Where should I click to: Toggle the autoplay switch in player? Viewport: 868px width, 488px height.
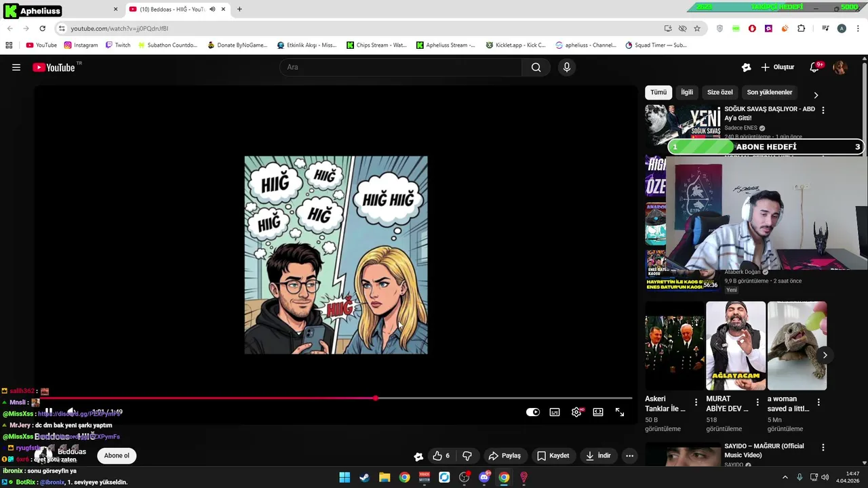[533, 412]
